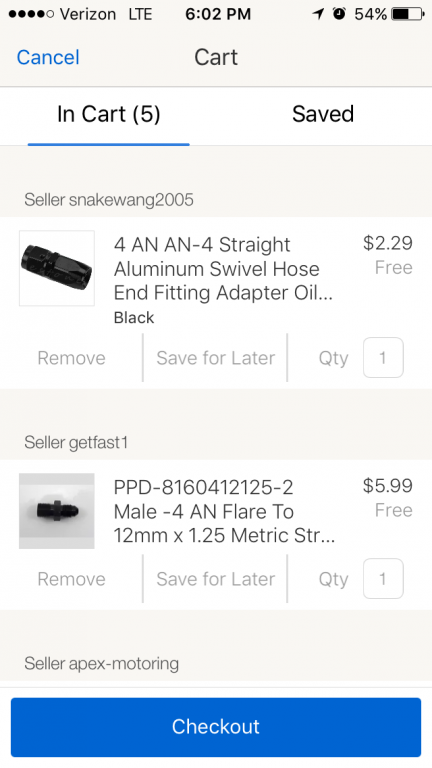Image resolution: width=432 pixels, height=768 pixels.
Task: Tap the alarm clock status icon
Action: pyautogui.click(x=338, y=14)
